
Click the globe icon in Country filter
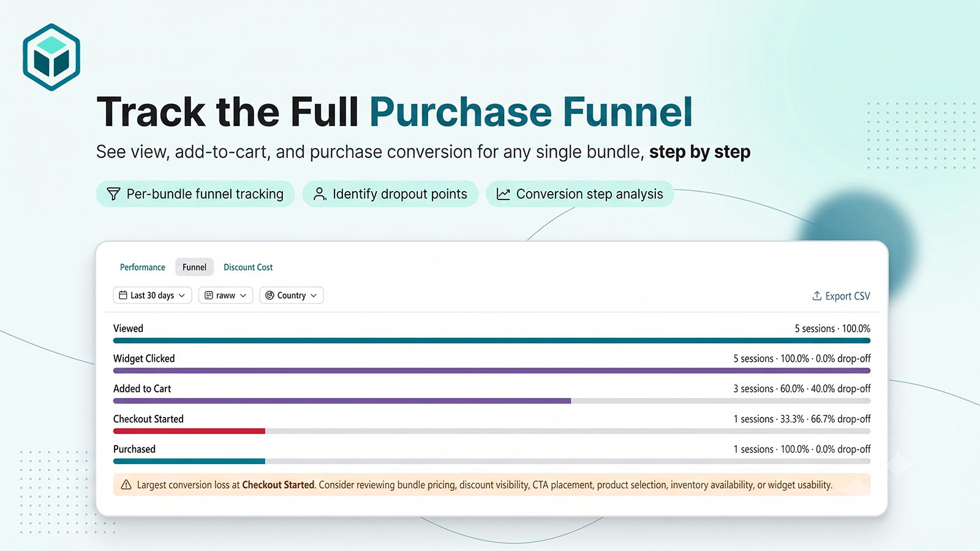click(269, 295)
